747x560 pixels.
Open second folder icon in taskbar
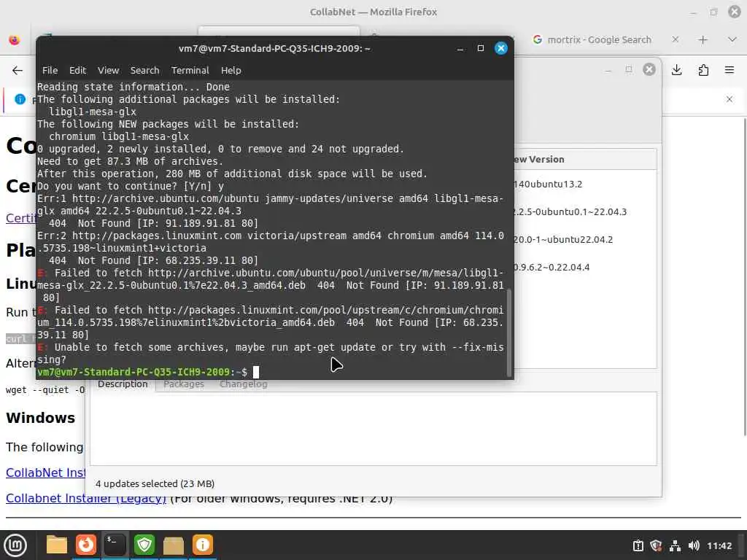click(174, 545)
